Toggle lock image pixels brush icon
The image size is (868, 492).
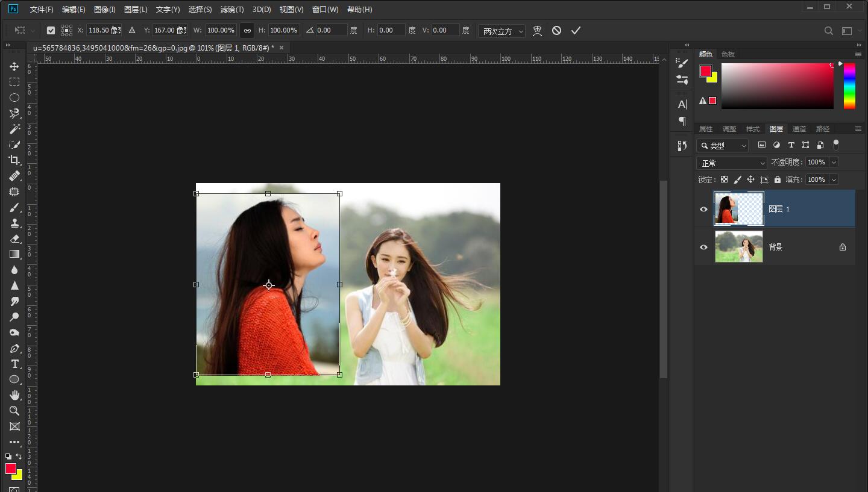pos(737,179)
